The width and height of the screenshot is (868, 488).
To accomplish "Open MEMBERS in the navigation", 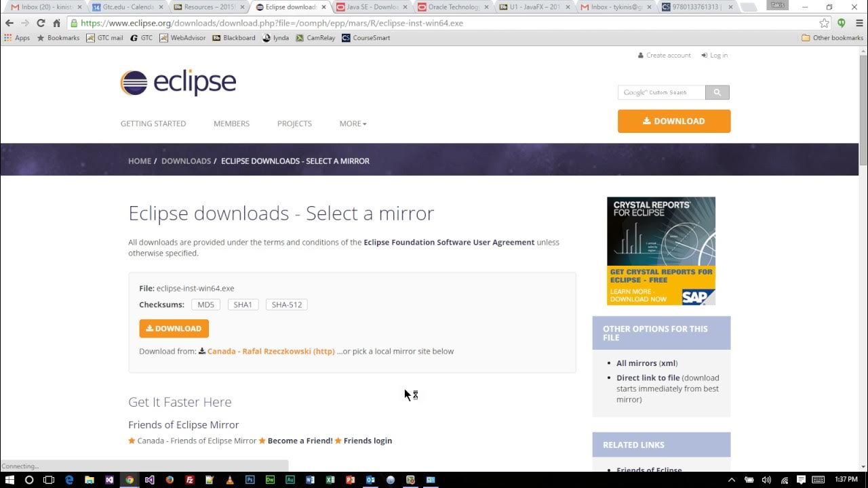I will 231,123.
